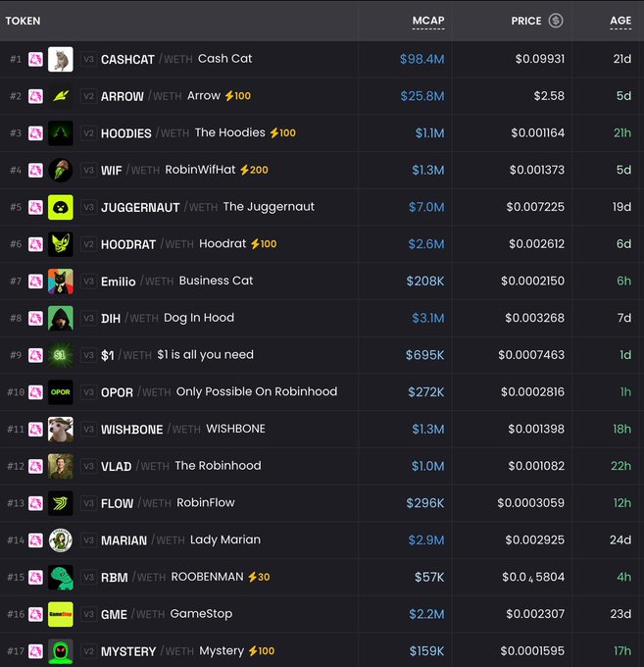Click the $0.002307 price value

535,614
